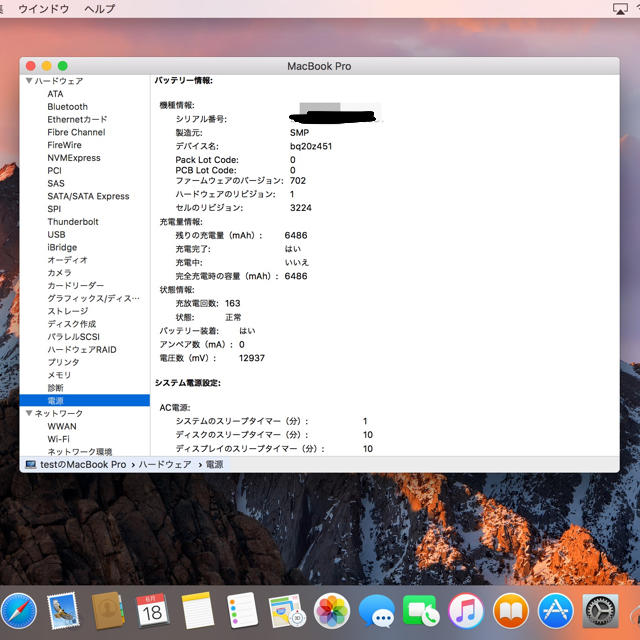Click device name value bq20z451
The height and width of the screenshot is (640, 640).
311,146
